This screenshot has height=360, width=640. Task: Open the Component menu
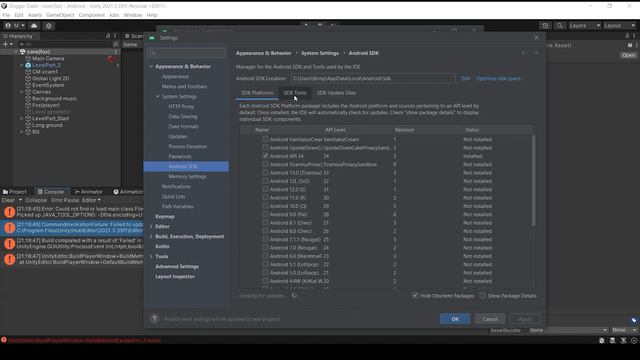pos(91,15)
